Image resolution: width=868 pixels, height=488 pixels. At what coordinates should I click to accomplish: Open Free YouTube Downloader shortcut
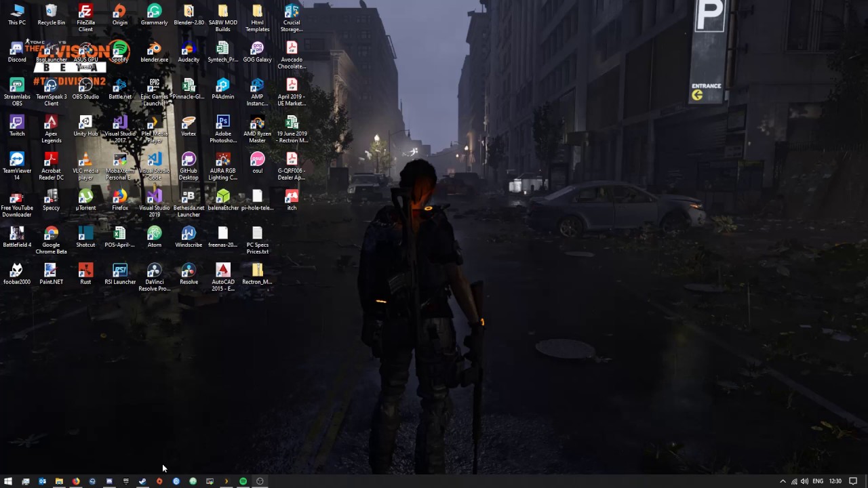17,203
